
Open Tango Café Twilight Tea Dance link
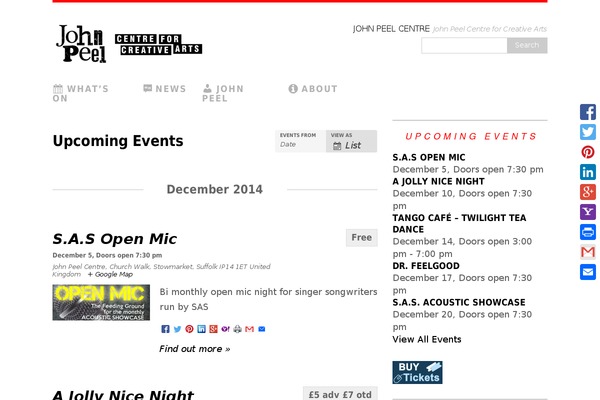(x=459, y=224)
